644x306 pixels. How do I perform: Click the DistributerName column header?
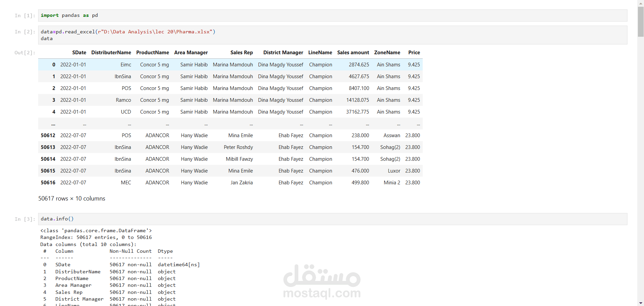coord(111,53)
